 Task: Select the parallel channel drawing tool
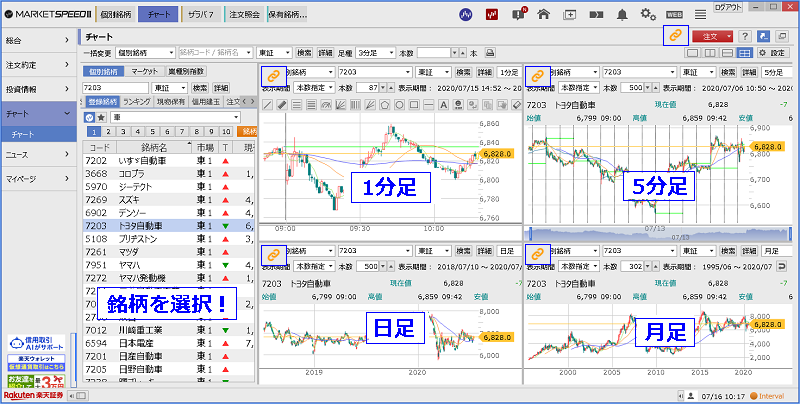(282, 105)
